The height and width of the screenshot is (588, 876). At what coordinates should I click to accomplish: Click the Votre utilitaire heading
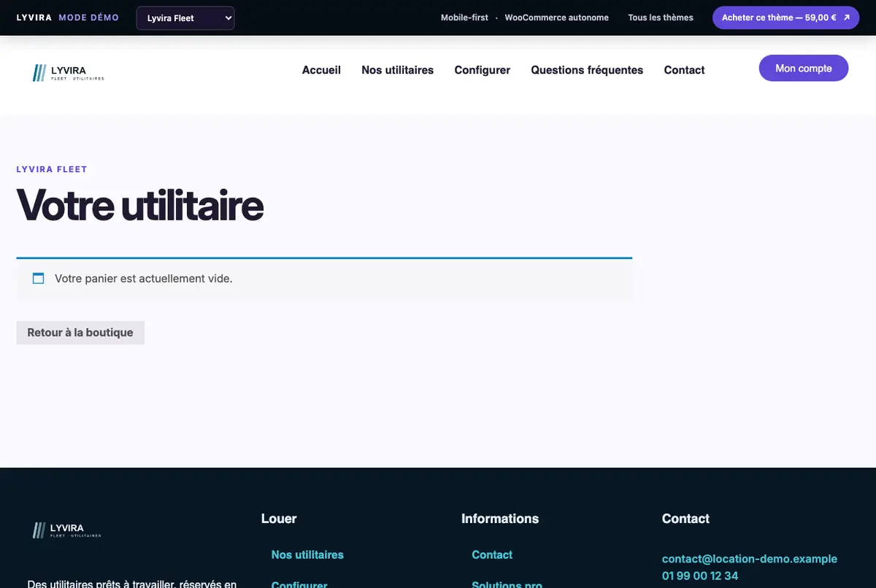click(x=139, y=204)
